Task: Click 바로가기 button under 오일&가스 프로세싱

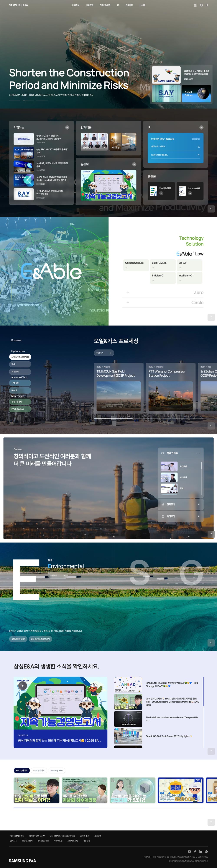Action: point(104,353)
